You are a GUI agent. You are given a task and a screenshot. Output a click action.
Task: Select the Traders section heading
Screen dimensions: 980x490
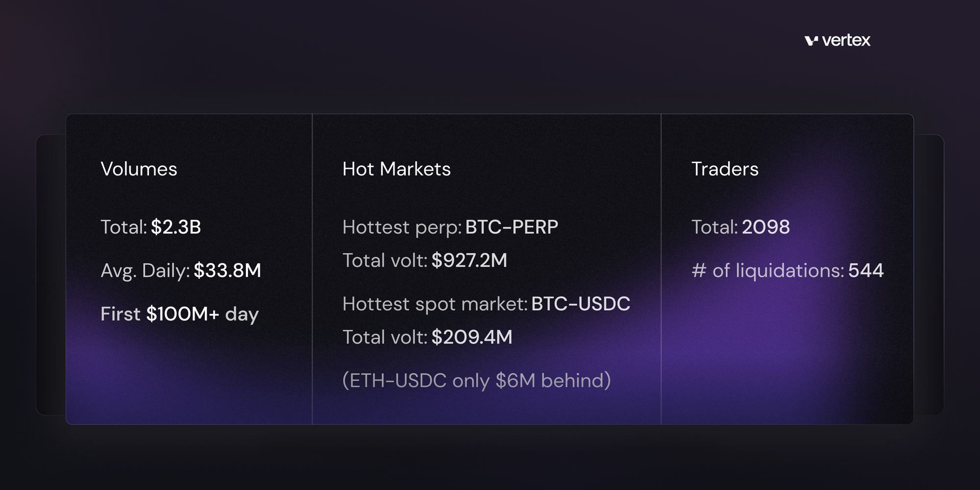point(725,169)
